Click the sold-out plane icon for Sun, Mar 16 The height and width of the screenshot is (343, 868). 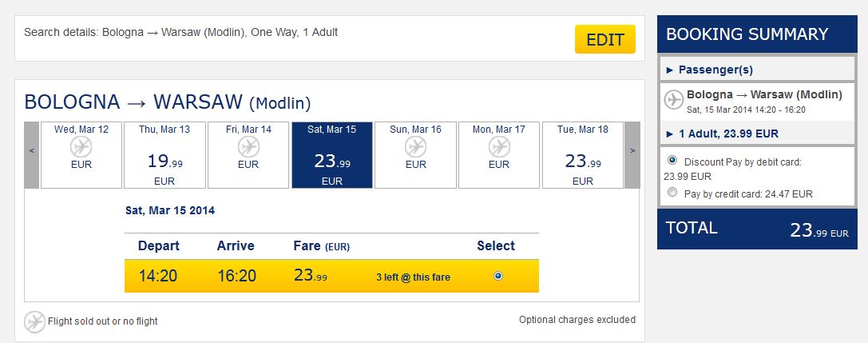pyautogui.click(x=416, y=147)
